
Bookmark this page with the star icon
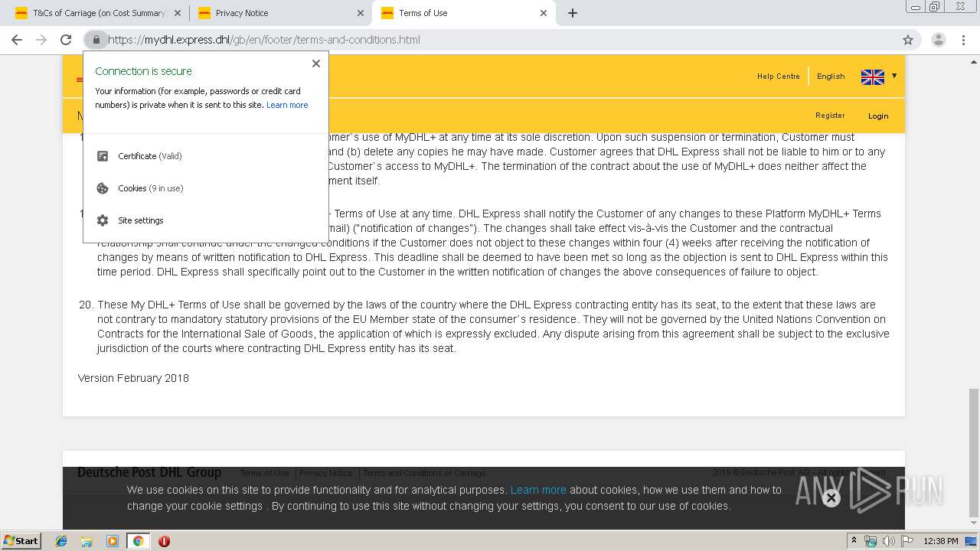click(x=908, y=40)
